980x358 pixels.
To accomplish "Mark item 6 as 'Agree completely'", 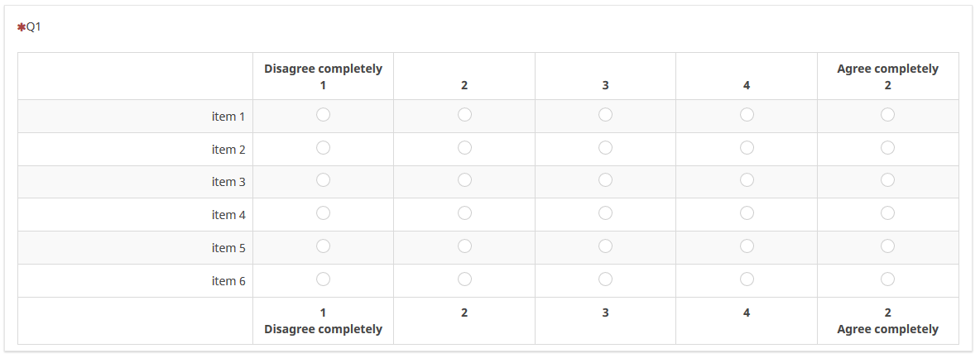I will click(x=887, y=279).
